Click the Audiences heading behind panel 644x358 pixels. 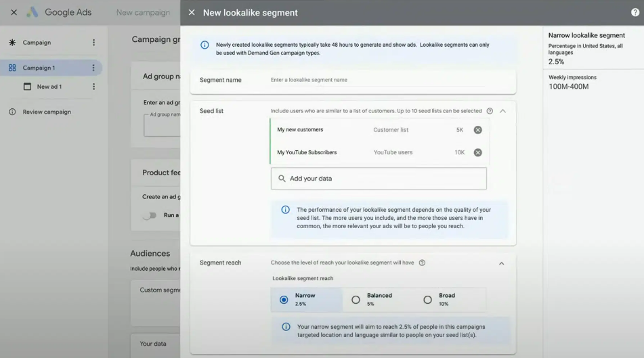click(x=150, y=253)
